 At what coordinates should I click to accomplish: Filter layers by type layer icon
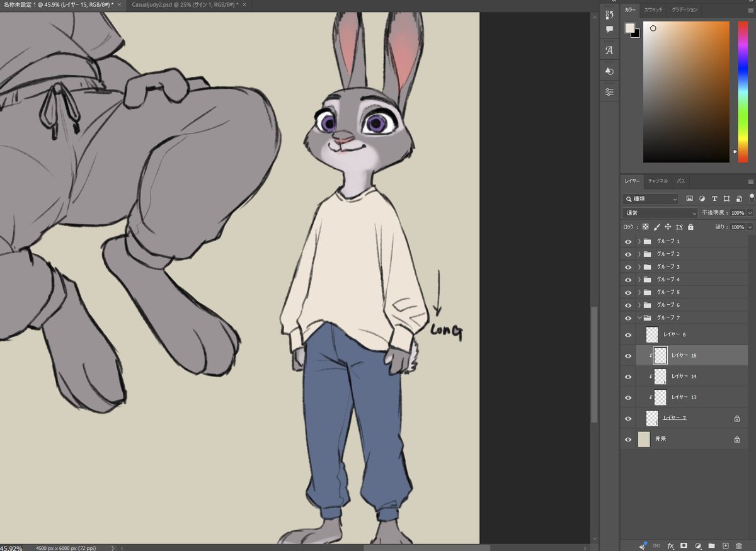pos(714,198)
